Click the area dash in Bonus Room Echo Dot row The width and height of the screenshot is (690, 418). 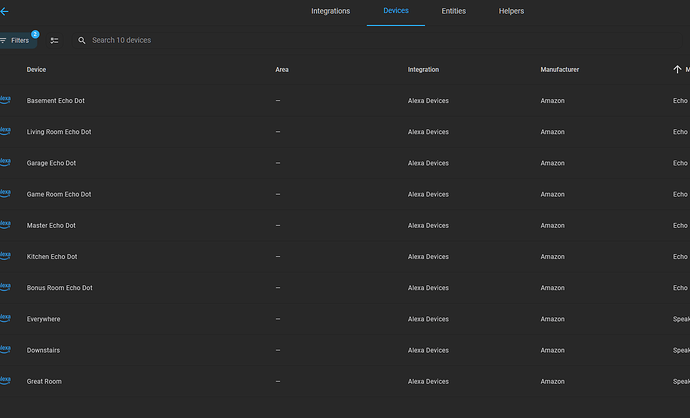pyautogui.click(x=278, y=288)
